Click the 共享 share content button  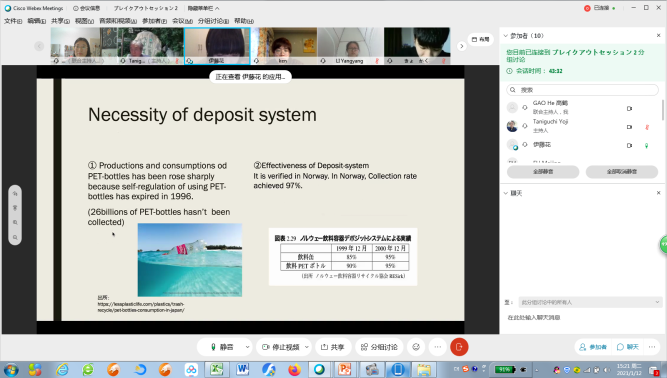[x=333, y=347]
